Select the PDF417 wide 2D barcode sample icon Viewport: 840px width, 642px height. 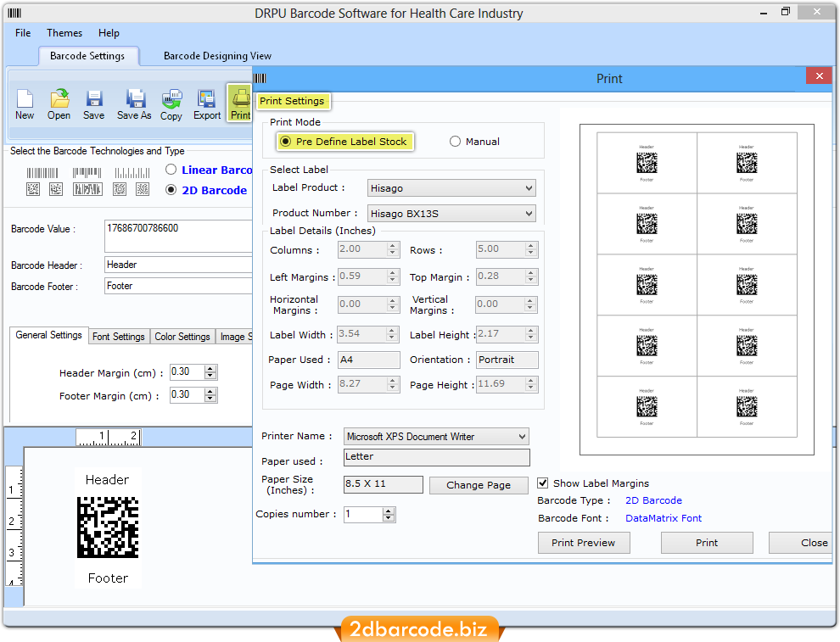point(87,189)
